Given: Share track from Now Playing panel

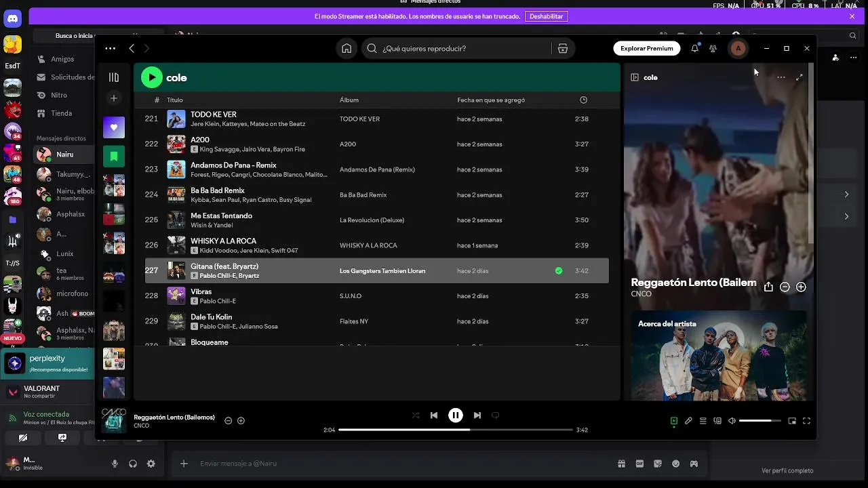Looking at the screenshot, I should coord(768,287).
